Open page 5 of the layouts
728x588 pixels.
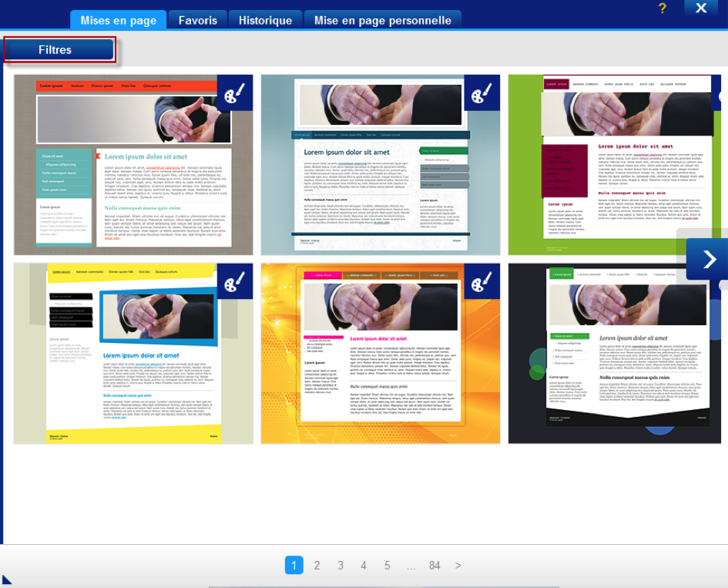click(x=387, y=565)
